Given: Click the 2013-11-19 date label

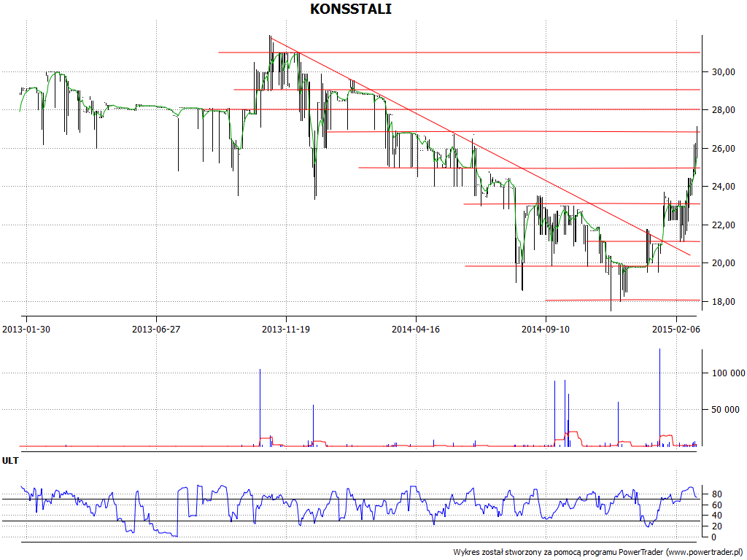Looking at the screenshot, I should (x=286, y=329).
